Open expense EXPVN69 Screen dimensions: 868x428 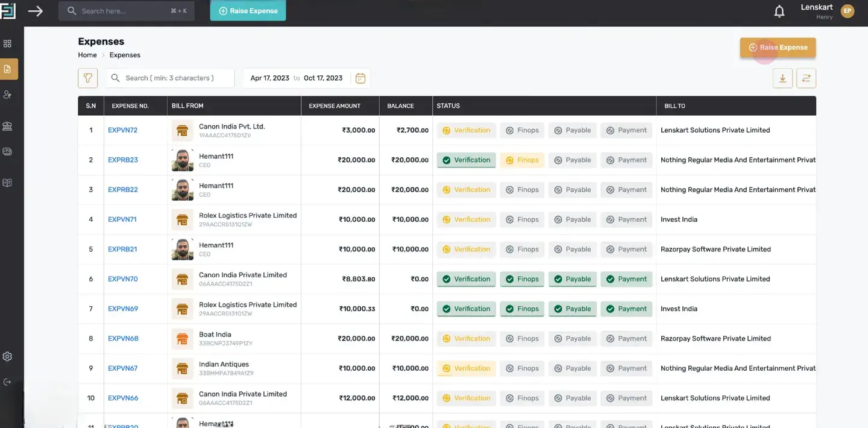click(123, 309)
